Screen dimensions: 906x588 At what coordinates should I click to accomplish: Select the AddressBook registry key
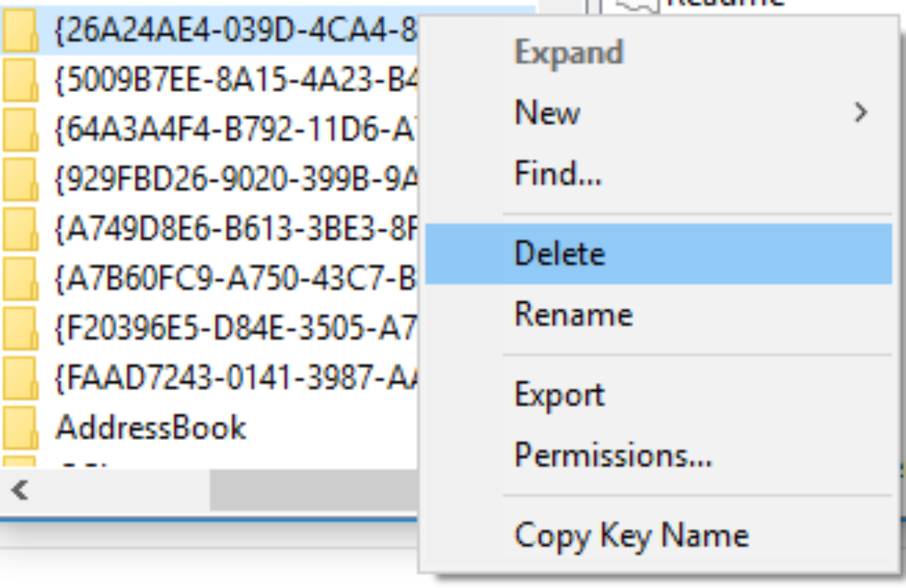151,428
